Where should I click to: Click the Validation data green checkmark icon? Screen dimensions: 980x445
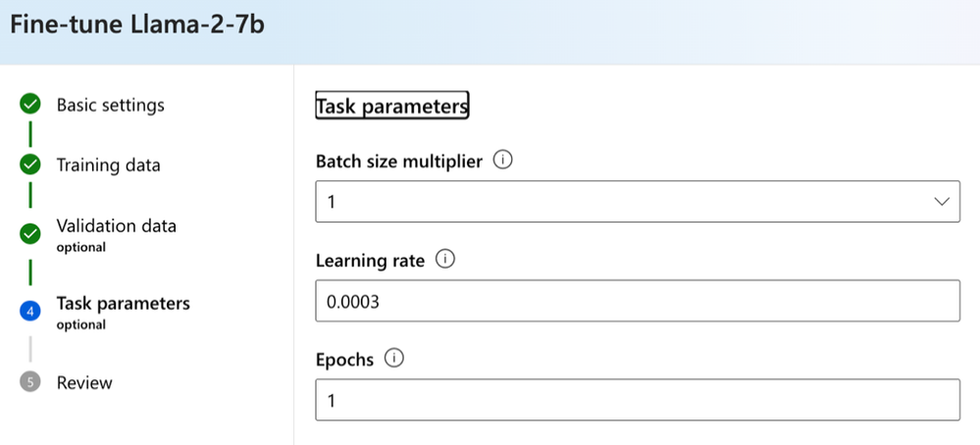[30, 233]
